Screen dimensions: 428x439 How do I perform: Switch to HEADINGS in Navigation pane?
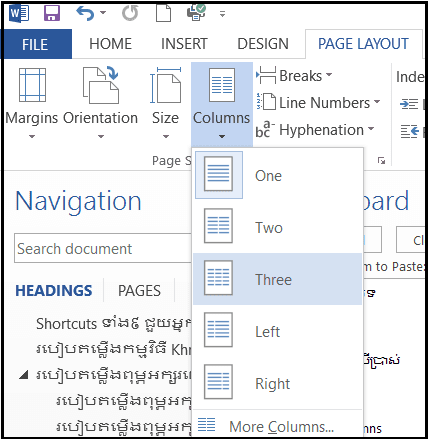(54, 290)
